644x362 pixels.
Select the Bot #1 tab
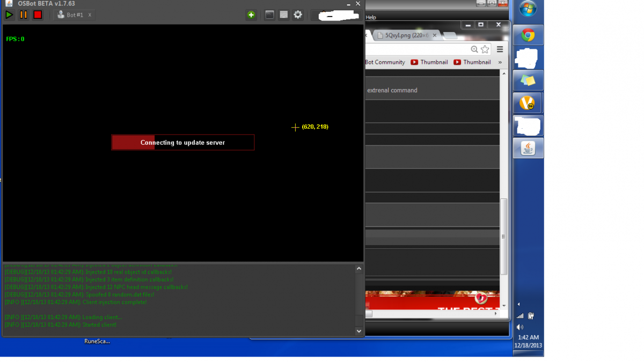pos(71,15)
